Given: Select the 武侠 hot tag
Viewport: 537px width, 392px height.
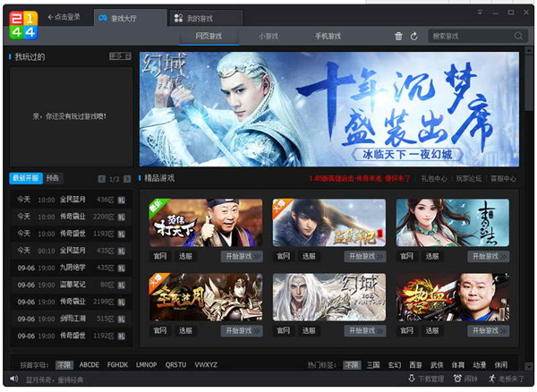Looking at the screenshot, I should coord(437,365).
